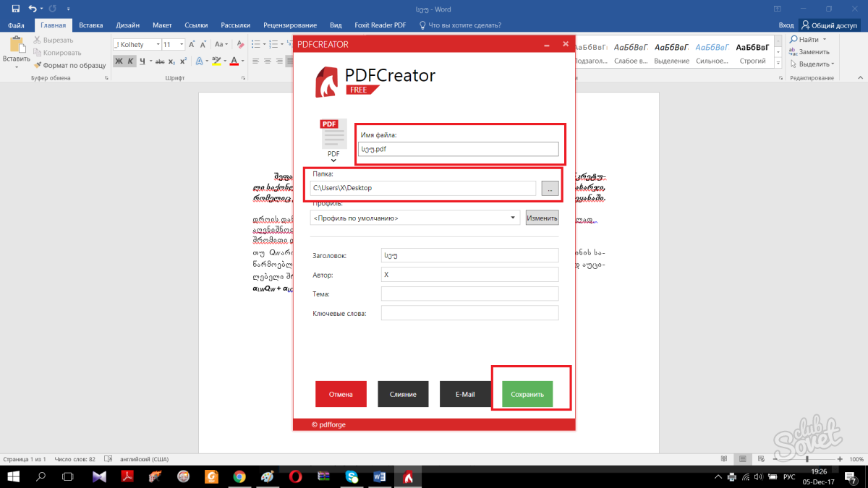The height and width of the screenshot is (488, 868).
Task: Click the Папка folder path field
Action: [423, 188]
